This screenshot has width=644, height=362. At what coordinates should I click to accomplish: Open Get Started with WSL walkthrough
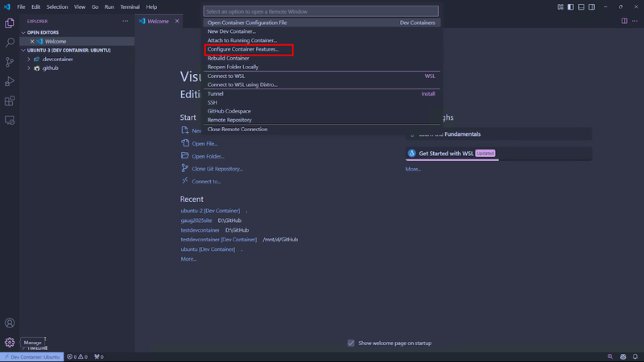click(498, 154)
